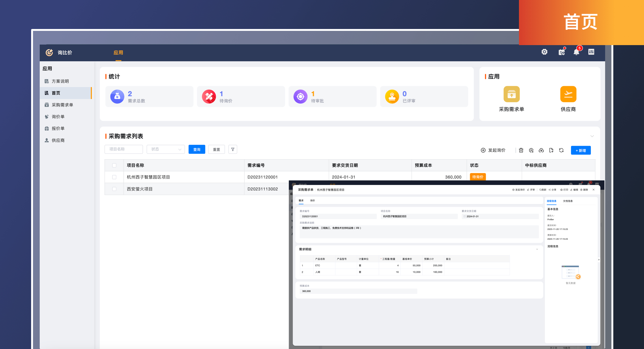
Task: Check the 杭州西子智慧园区项目 row checkbox
Action: pyautogui.click(x=114, y=177)
